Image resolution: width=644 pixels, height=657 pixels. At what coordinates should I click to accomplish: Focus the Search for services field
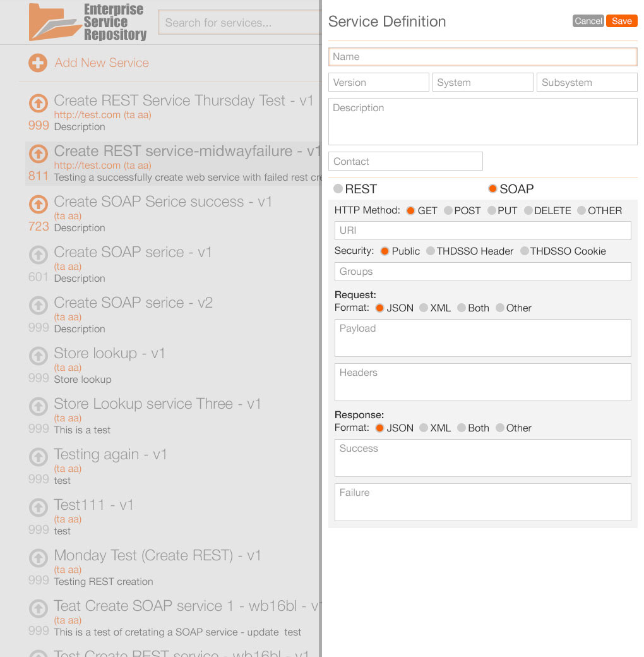[x=239, y=23]
